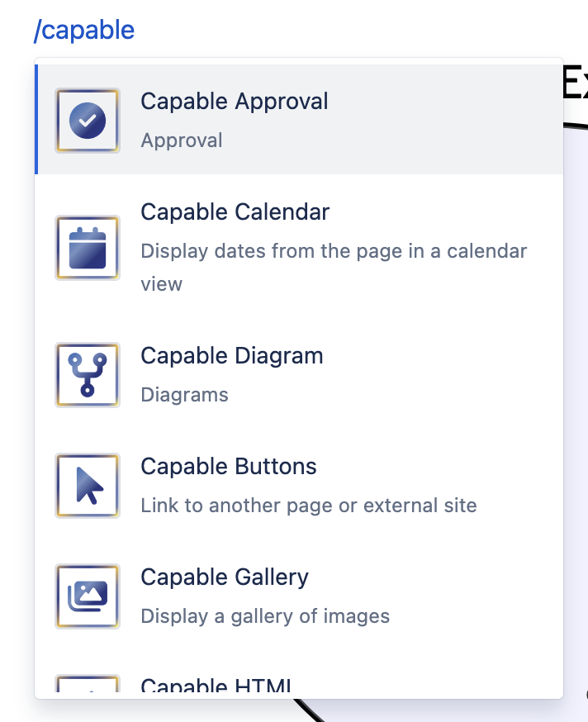588x722 pixels.
Task: Click the gray 'Approval' description text
Action: 182,140
